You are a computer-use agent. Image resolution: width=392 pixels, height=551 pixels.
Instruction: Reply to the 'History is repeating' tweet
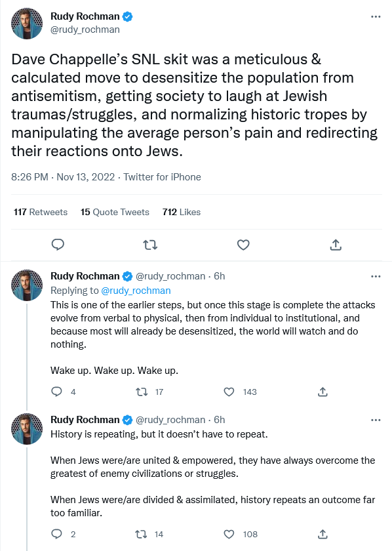tap(56, 534)
